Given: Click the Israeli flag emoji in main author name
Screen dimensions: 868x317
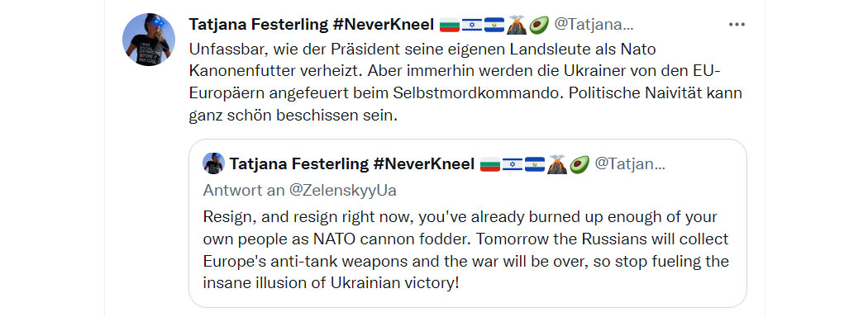Looking at the screenshot, I should click(x=472, y=25).
